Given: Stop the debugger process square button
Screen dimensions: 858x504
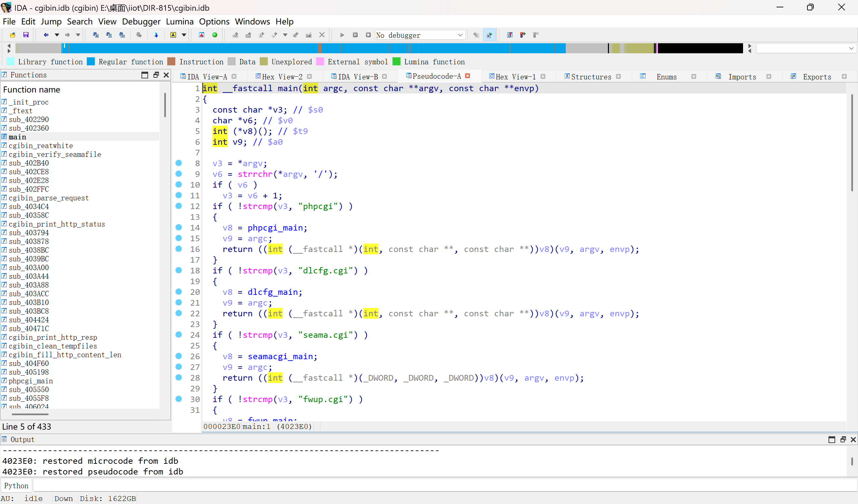Looking at the screenshot, I should [x=368, y=35].
